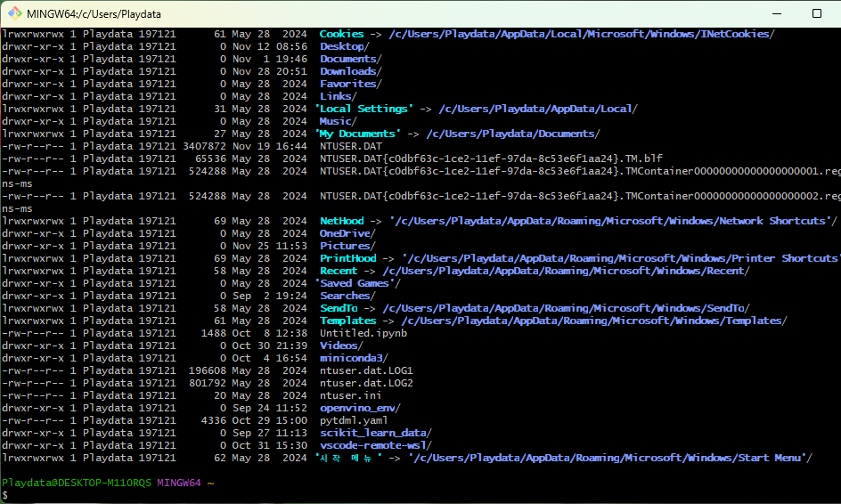Click the Videos/ directory entry
The height and width of the screenshot is (504, 841).
pos(342,345)
